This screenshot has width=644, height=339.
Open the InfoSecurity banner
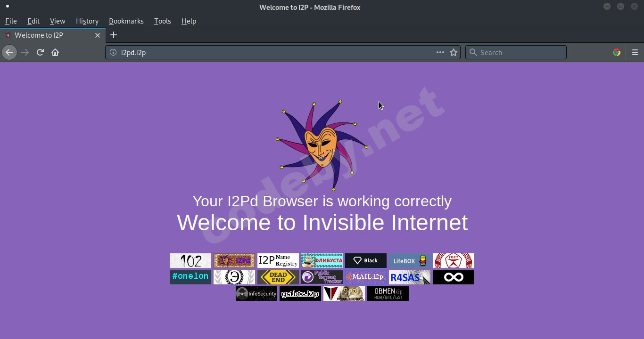click(x=256, y=293)
